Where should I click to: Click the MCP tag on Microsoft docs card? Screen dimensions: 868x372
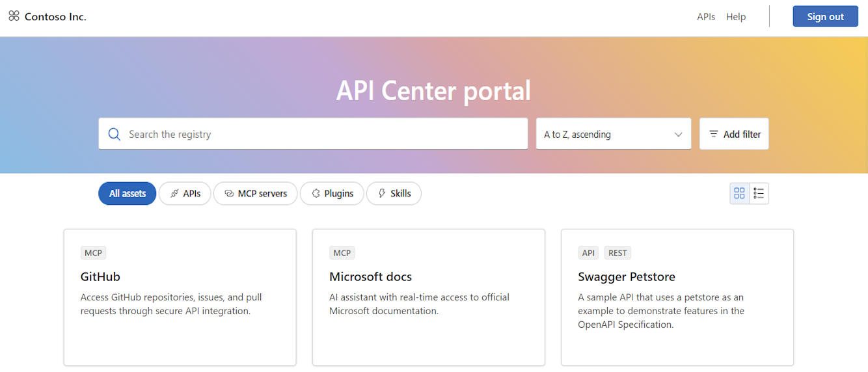click(x=342, y=253)
